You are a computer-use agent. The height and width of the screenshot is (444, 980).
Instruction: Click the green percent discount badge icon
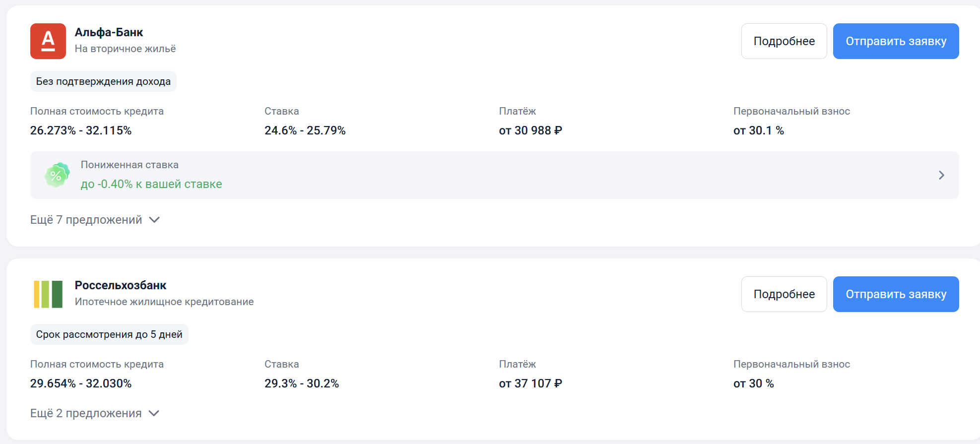57,175
